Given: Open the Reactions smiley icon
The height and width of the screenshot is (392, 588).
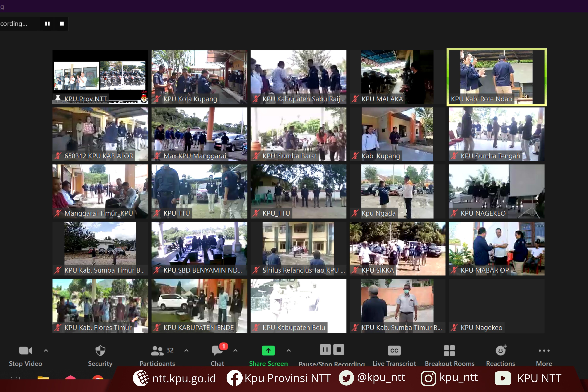Looking at the screenshot, I should click(x=500, y=351).
